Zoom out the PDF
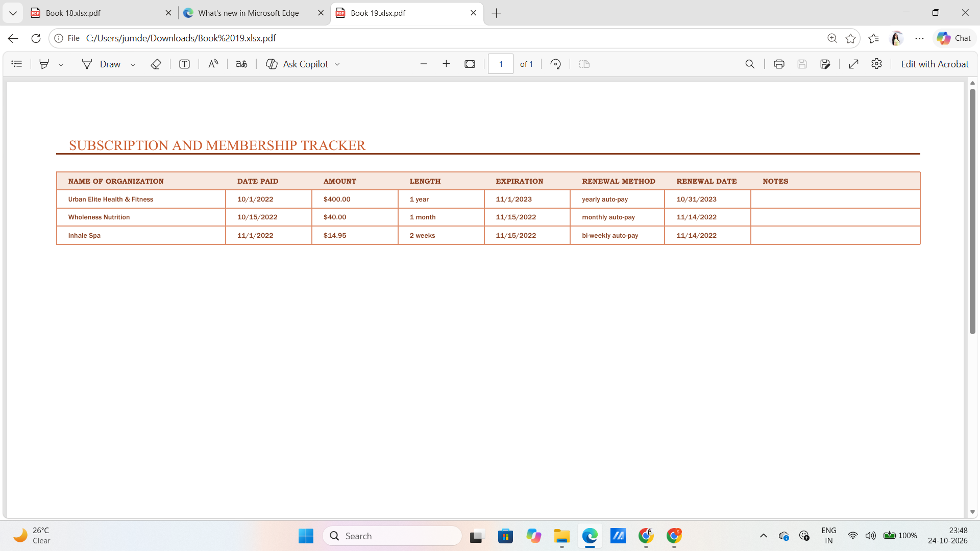Viewport: 980px width, 551px height. click(424, 64)
